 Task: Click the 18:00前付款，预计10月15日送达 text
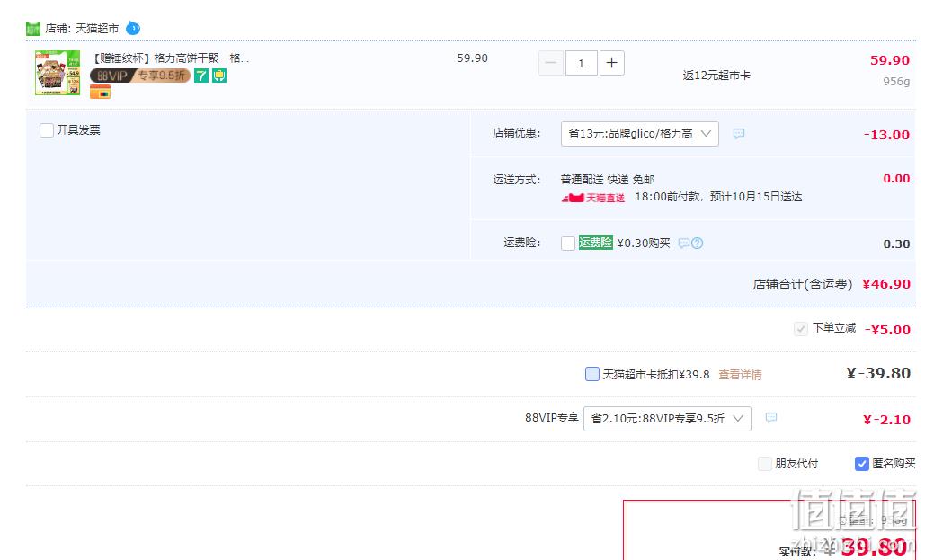(718, 197)
